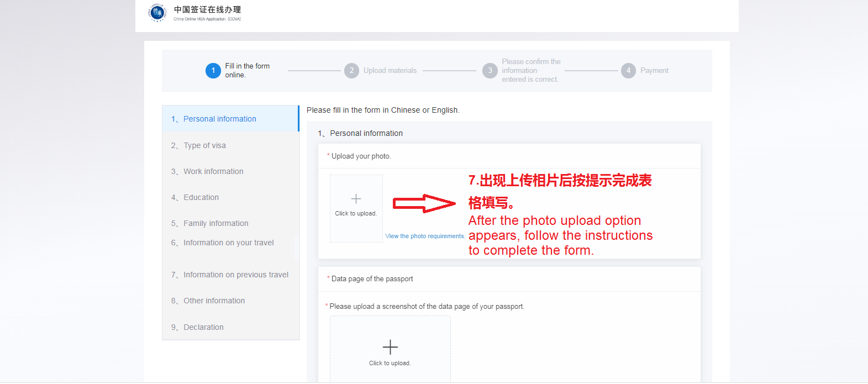
Task: Click the plus icon to upload photo
Action: coord(356,199)
